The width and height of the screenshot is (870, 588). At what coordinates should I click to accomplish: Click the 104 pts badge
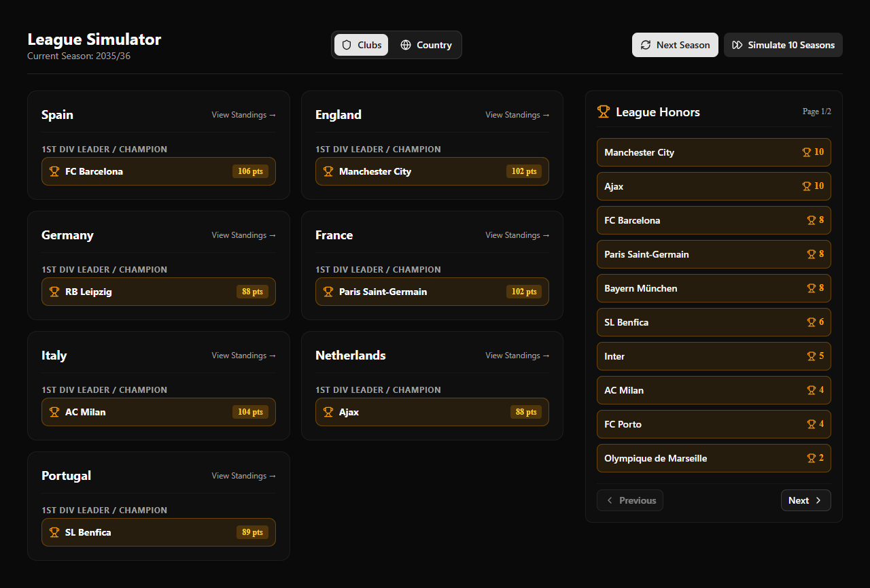tap(250, 412)
